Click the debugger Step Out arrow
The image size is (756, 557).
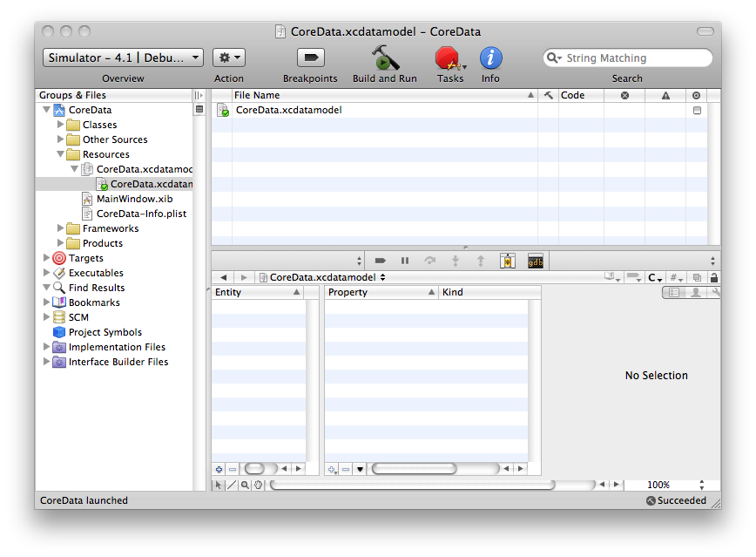point(480,262)
